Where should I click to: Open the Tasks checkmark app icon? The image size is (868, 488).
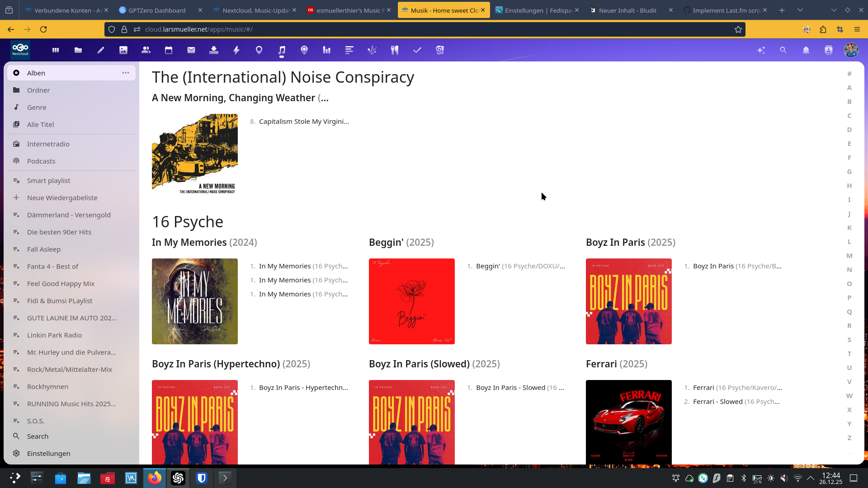click(417, 50)
